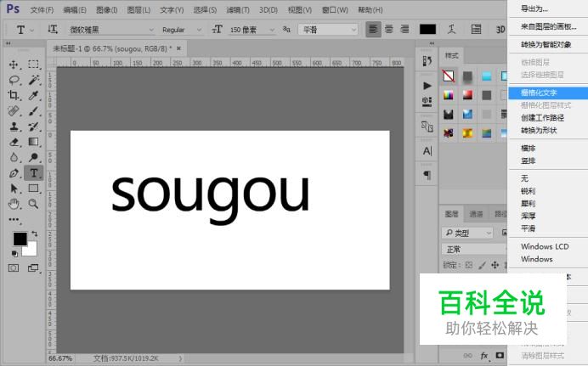
Task: Open the 微软雅黑 font family dropdown
Action: pyautogui.click(x=111, y=30)
